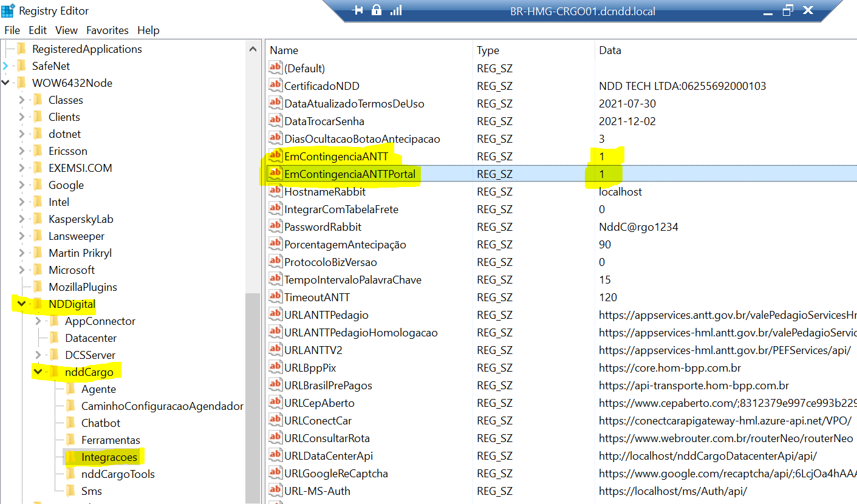The width and height of the screenshot is (857, 504).
Task: Click the Registry Editor app icon in title bar
Action: pyautogui.click(x=9, y=11)
